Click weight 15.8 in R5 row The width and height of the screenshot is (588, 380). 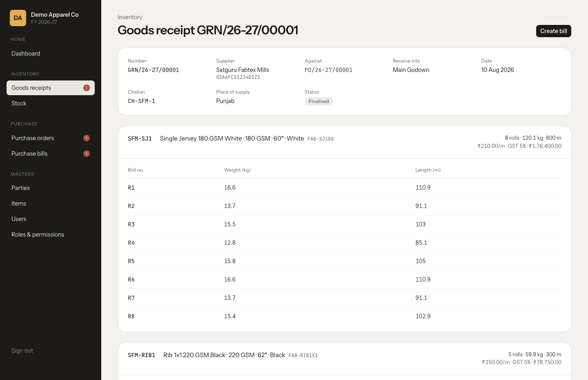coord(230,261)
